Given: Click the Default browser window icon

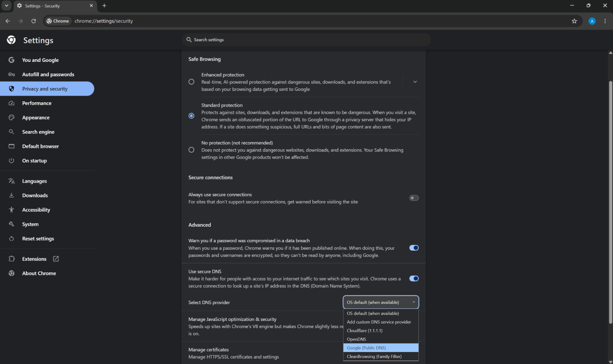Looking at the screenshot, I should (x=11, y=146).
